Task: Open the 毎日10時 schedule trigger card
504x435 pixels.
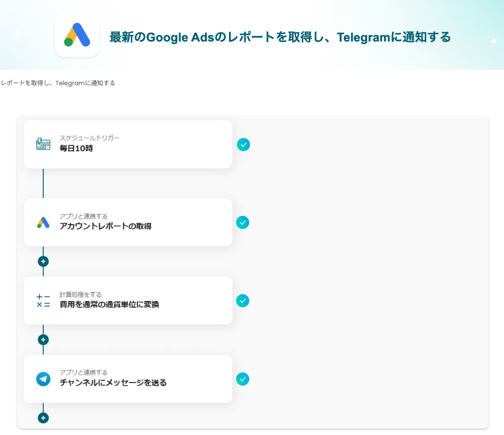Action: [x=128, y=144]
